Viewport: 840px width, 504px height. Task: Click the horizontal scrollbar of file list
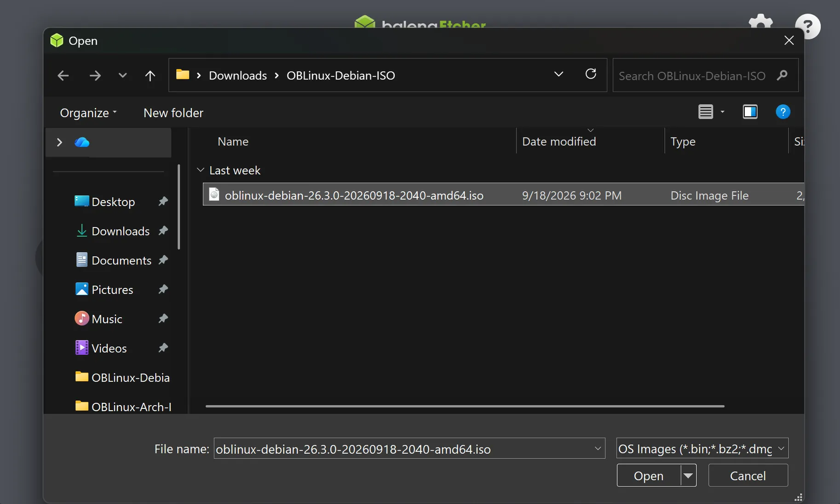[x=465, y=406]
